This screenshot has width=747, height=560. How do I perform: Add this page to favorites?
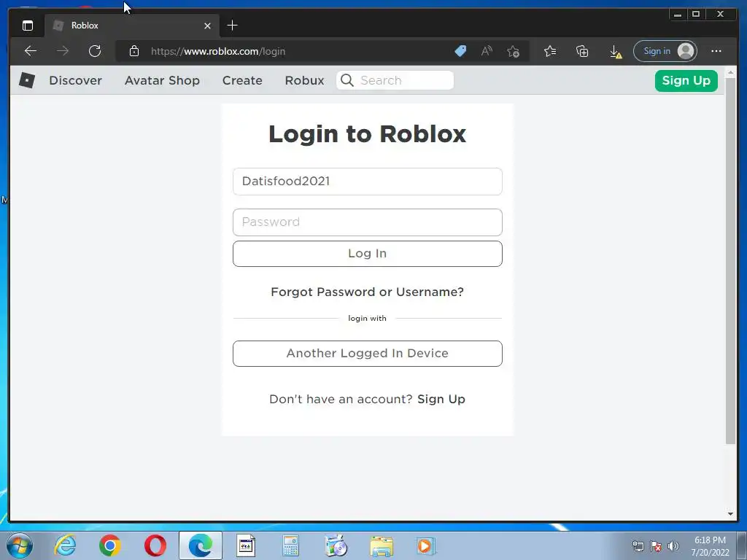513,51
